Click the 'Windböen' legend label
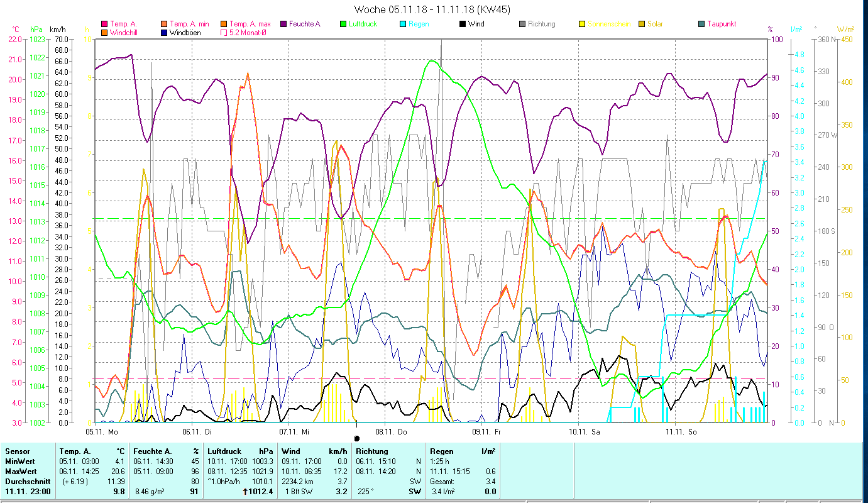 tap(185, 32)
